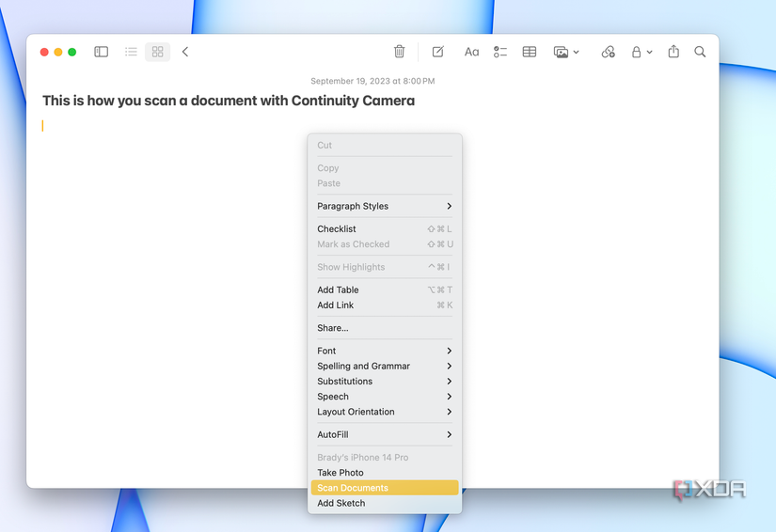776x532 pixels.
Task: Delete the note with trash icon
Action: click(399, 52)
